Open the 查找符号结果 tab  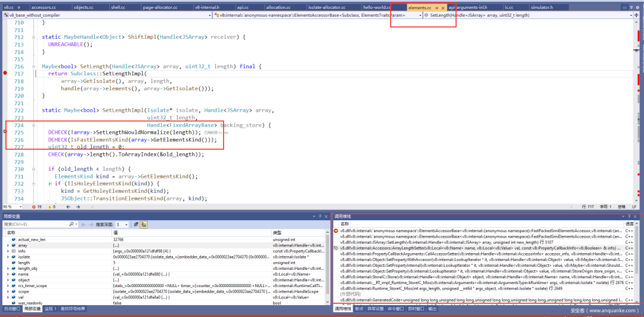[73, 309]
